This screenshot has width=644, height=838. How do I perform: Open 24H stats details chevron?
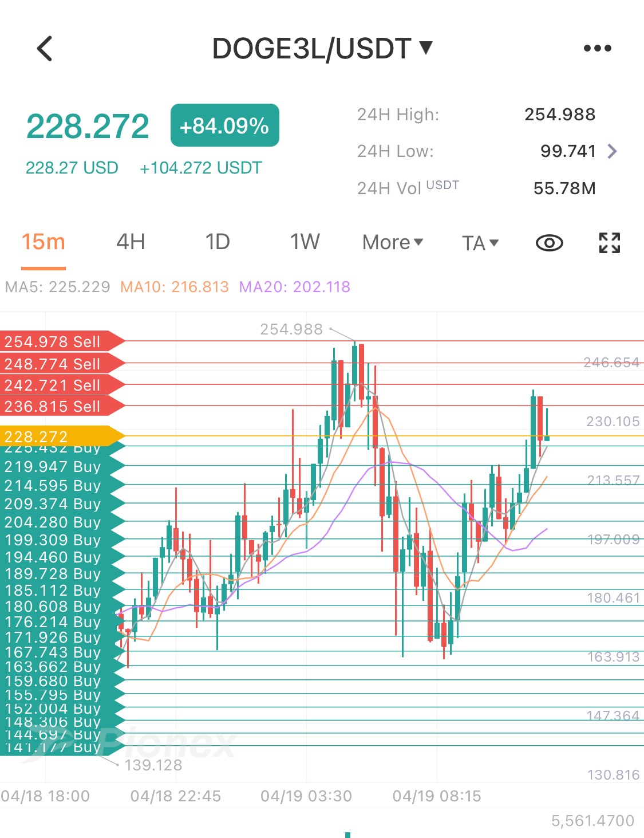[x=613, y=151]
